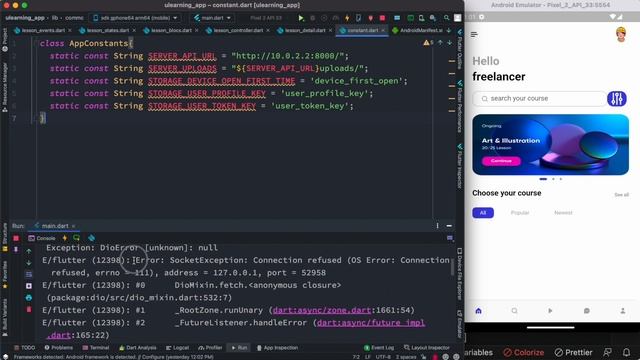
Task: Open Profiler tool window
Action: click(210, 348)
